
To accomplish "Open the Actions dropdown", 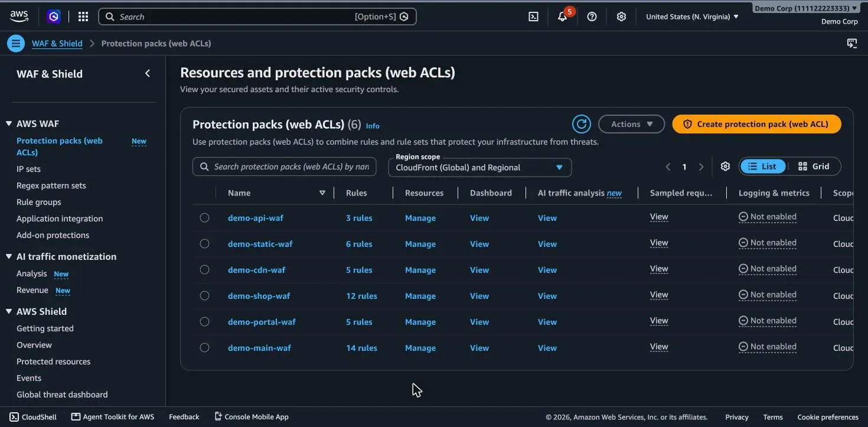I will click(632, 124).
